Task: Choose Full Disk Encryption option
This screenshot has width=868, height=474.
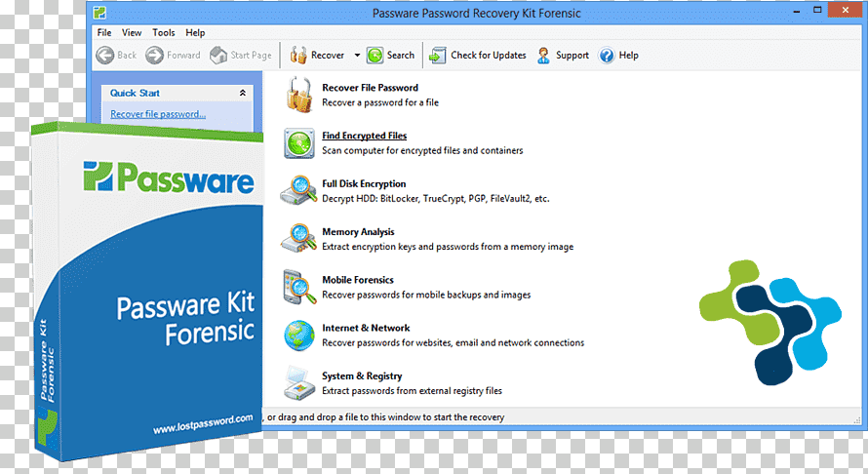Action: coord(364,183)
